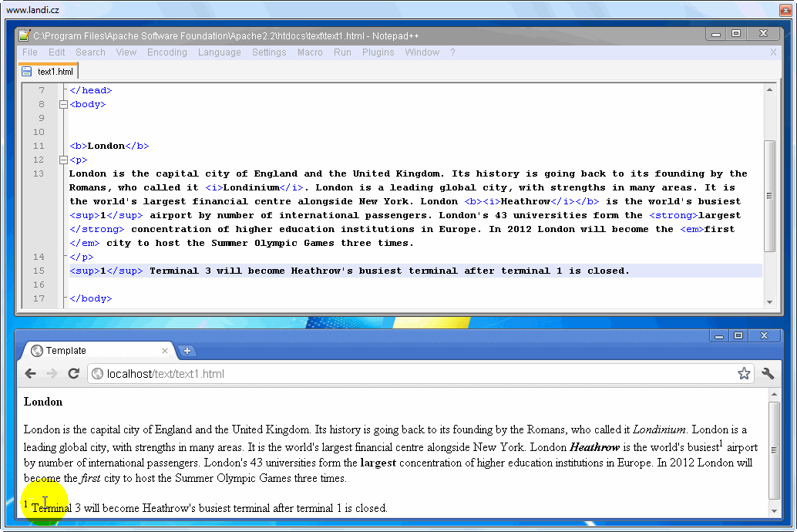This screenshot has height=532, width=797.
Task: Collapse the body fold marker on line 8
Action: click(63, 104)
